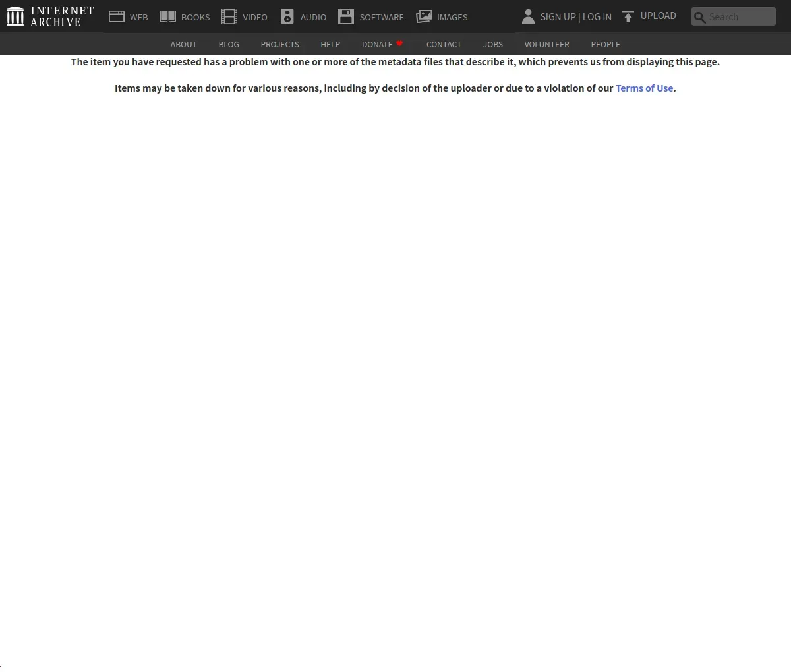
Task: Open the BLOG link
Action: pyautogui.click(x=229, y=44)
